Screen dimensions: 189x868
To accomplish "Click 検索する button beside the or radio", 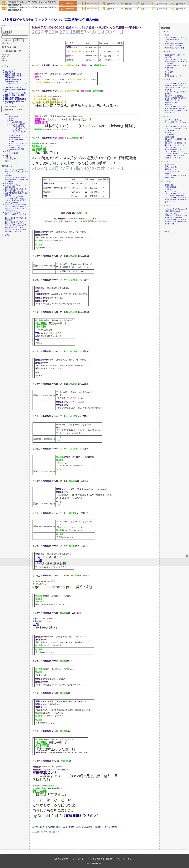I will 18,40.
